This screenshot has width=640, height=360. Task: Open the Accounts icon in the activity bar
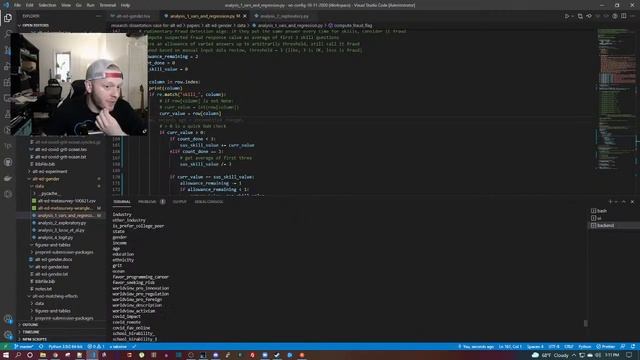coord(8,319)
